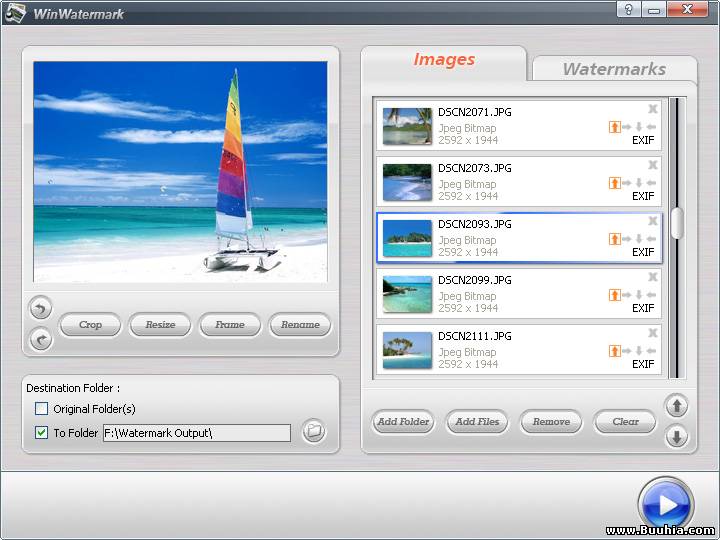This screenshot has height=540, width=720.
Task: Select the DSCN2071.JPG thumbnail
Action: [407, 126]
